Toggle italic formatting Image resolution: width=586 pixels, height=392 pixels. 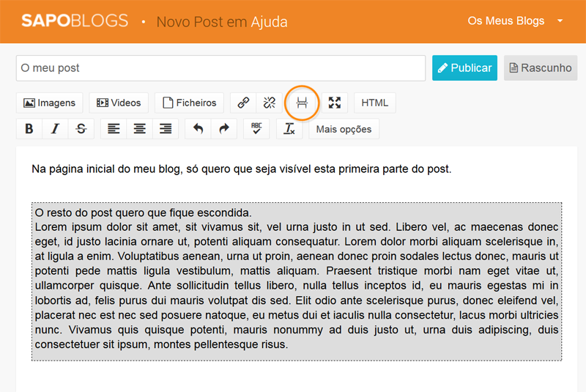click(55, 129)
